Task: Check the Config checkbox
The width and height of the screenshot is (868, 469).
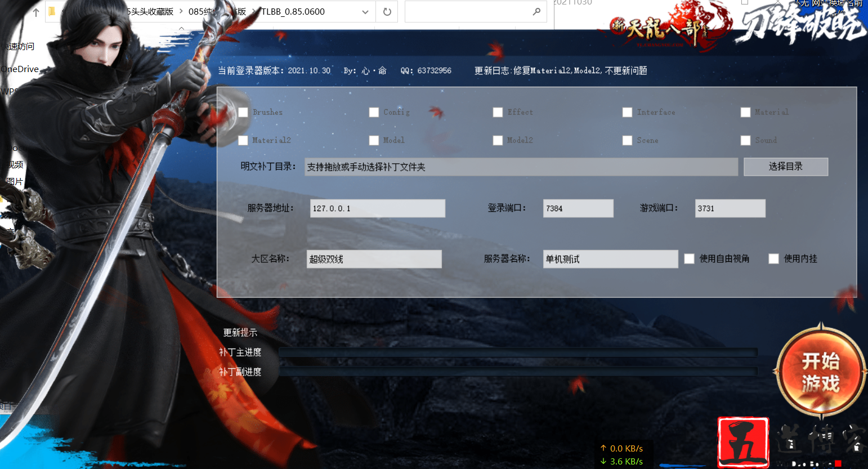Action: point(374,112)
